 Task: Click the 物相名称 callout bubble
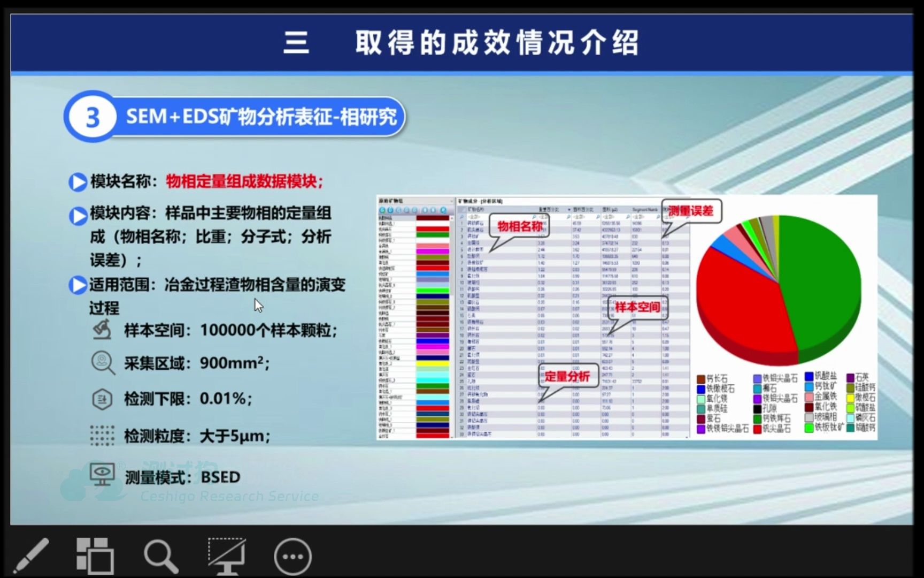[x=519, y=227]
